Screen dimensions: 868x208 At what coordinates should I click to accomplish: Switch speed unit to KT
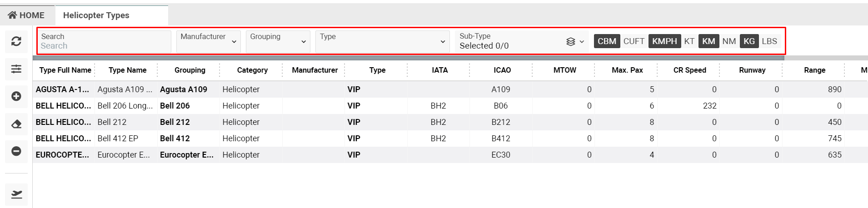coord(689,41)
